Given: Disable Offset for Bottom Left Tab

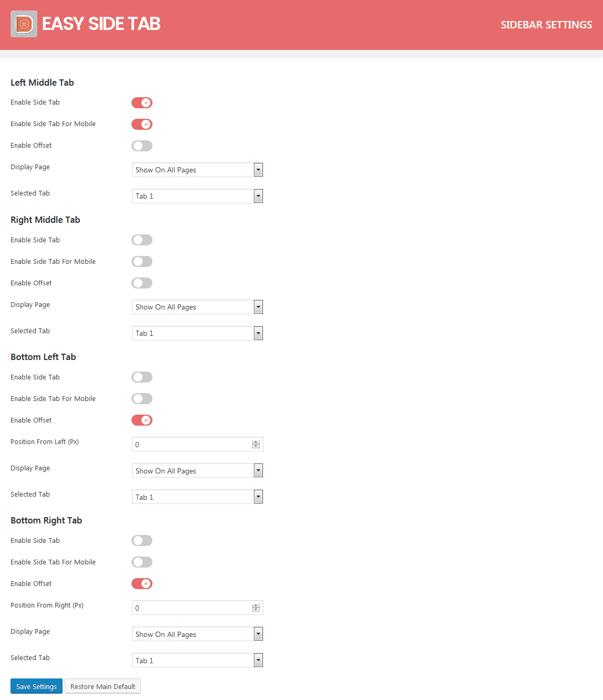Looking at the screenshot, I should point(141,420).
